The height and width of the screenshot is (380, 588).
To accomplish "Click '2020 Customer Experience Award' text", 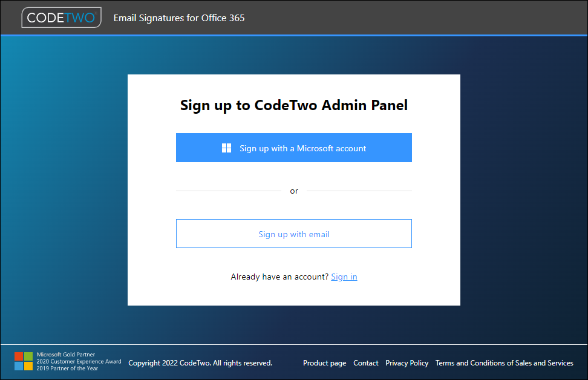I will click(79, 362).
